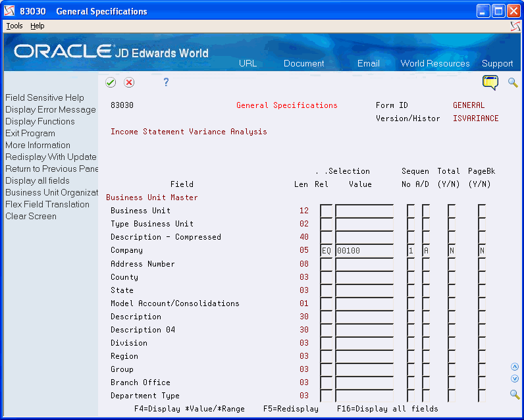The image size is (524, 420).
Task: Choose More Information in the sidebar
Action: [x=38, y=145]
